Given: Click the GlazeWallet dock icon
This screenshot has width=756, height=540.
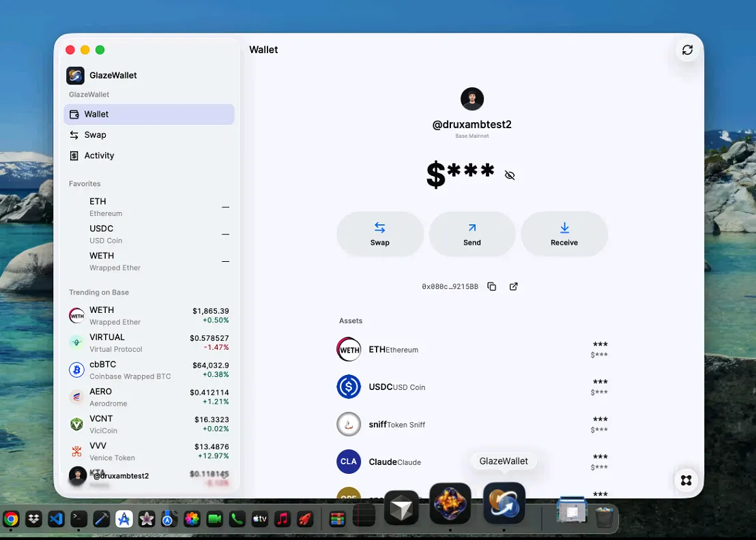Looking at the screenshot, I should click(504, 503).
